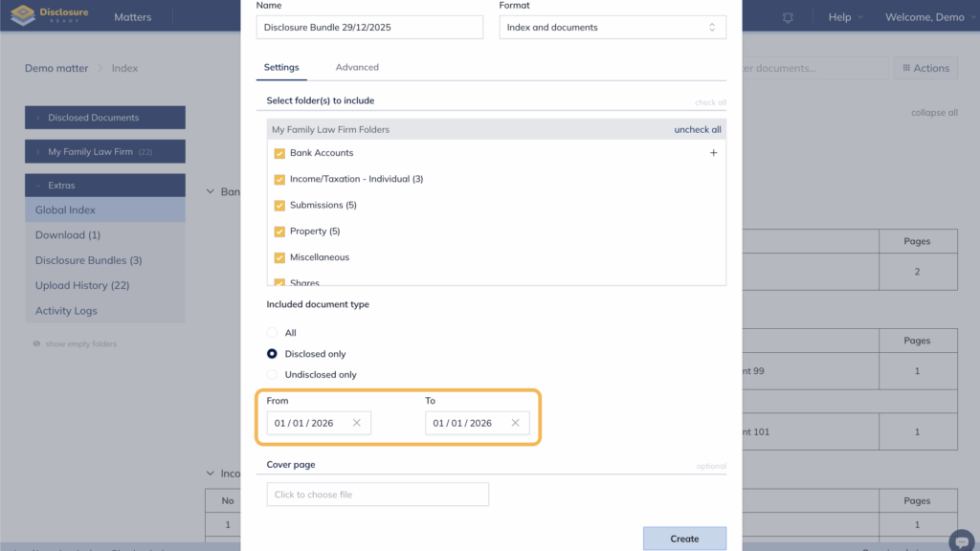
Task: Click the plus icon beside Bank Accounts
Action: point(713,153)
